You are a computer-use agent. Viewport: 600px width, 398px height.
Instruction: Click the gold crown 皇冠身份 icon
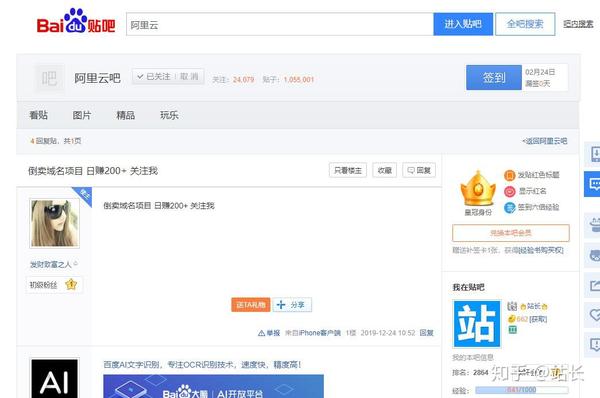coord(478,189)
